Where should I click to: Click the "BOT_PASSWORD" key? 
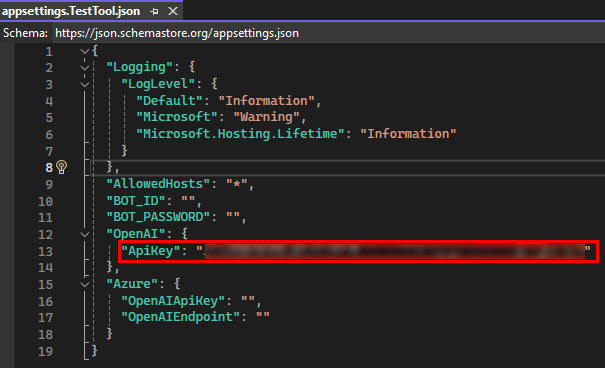[158, 217]
